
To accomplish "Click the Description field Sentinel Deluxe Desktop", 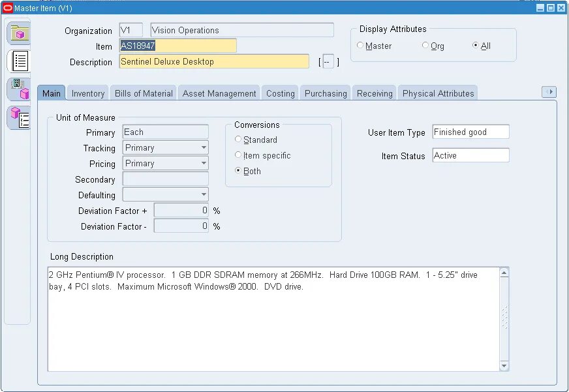I will click(214, 61).
